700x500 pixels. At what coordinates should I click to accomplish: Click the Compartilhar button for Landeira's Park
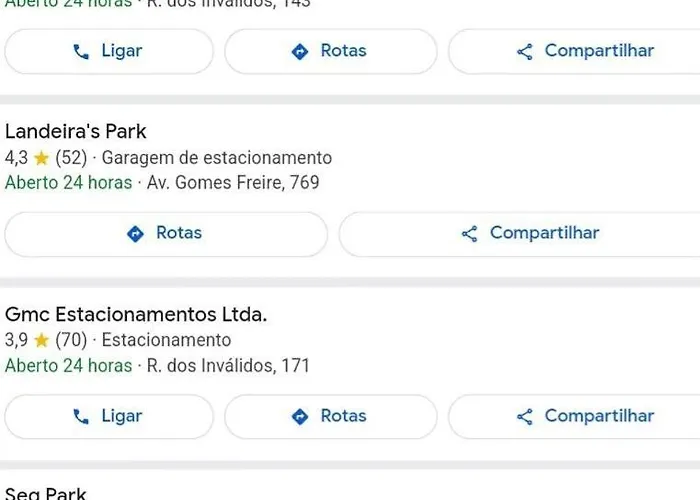(520, 234)
